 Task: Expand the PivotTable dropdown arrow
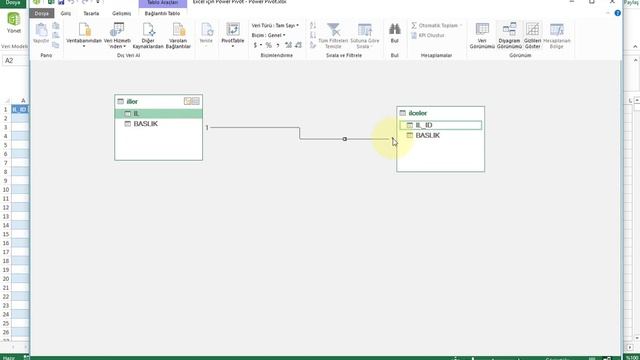pyautogui.click(x=233, y=46)
